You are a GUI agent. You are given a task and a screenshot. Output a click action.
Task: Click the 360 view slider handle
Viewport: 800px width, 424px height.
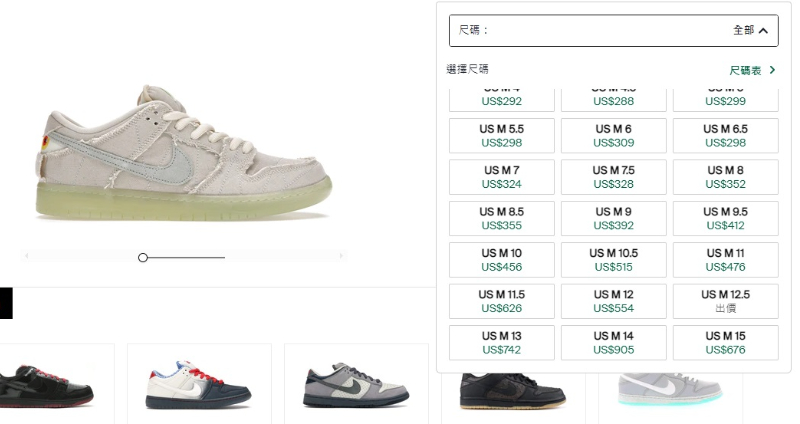point(143,258)
